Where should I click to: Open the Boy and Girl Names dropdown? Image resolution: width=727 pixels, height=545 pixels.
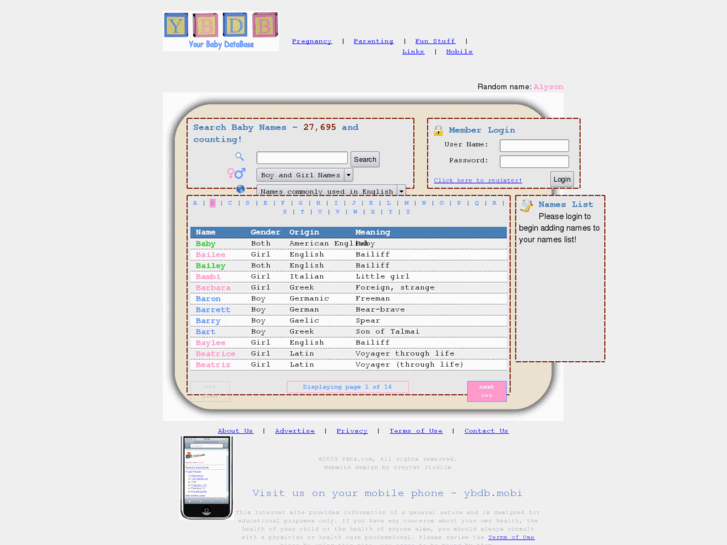click(305, 175)
